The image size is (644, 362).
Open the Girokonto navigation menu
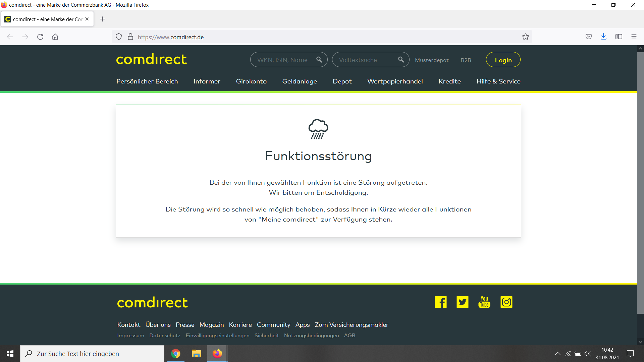(251, 81)
